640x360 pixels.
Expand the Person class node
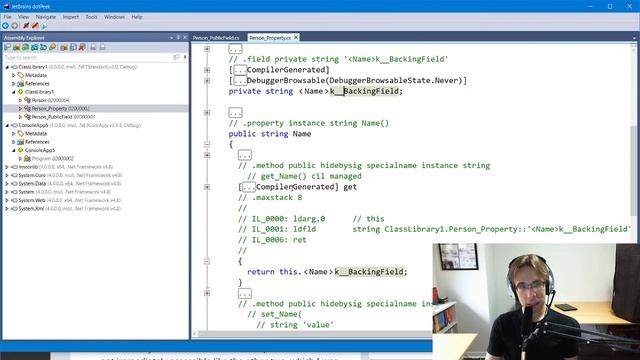(x=20, y=100)
